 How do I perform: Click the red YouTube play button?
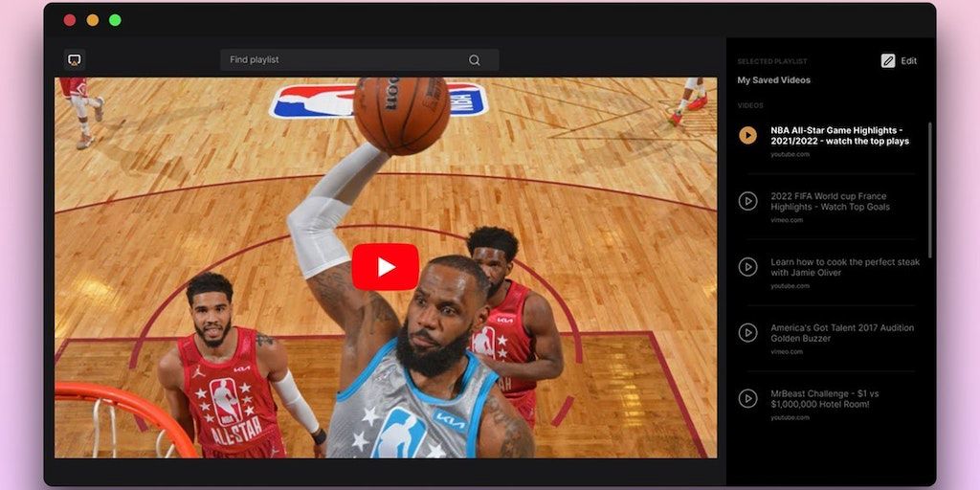(385, 267)
